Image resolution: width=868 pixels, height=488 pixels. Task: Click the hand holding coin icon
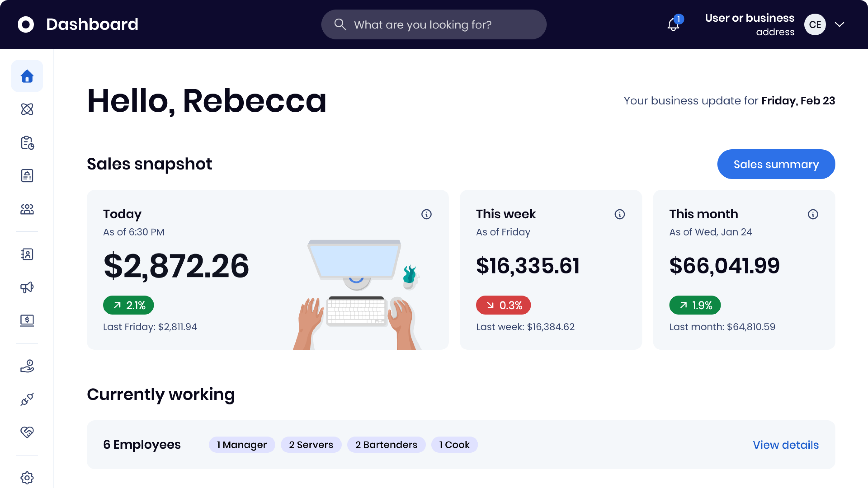tap(27, 366)
